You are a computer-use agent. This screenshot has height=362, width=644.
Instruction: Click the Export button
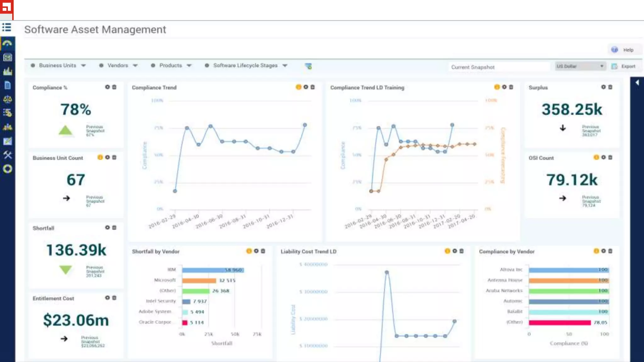624,66
